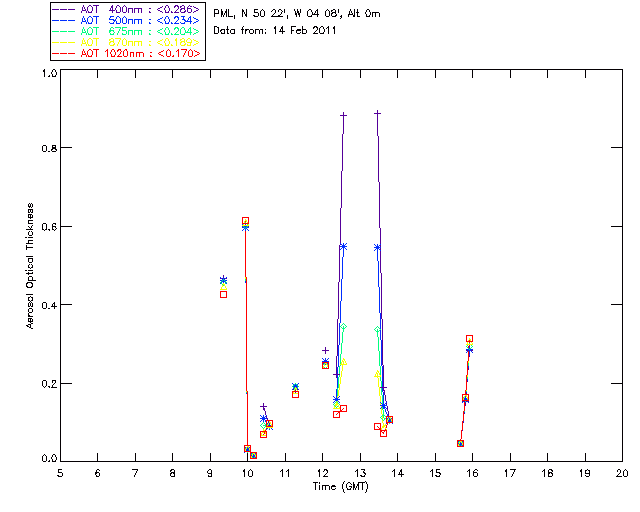This screenshot has width=640, height=512.
Task: Click the x-axis tick label '11'
Action: click(x=285, y=473)
